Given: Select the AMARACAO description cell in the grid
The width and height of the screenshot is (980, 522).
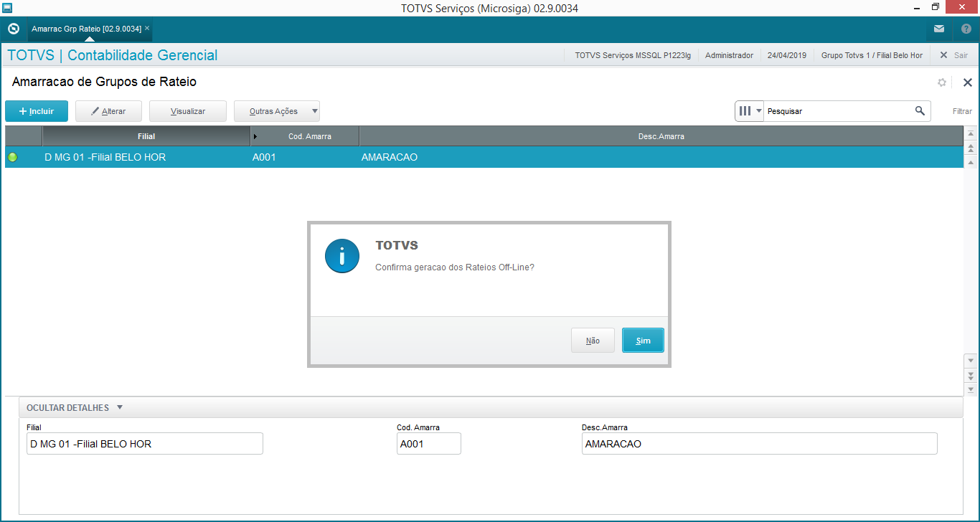Looking at the screenshot, I should [x=661, y=157].
